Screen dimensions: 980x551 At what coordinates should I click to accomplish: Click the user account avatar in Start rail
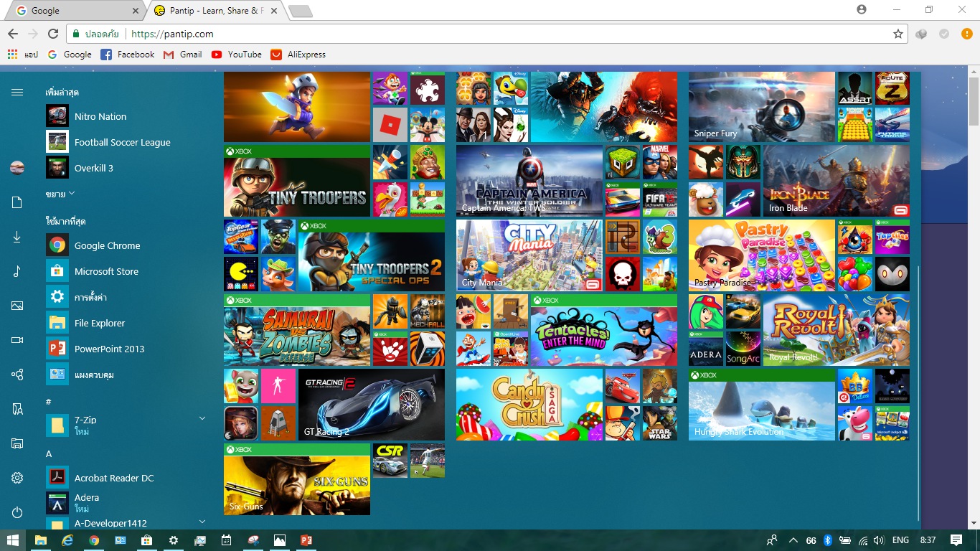[17, 168]
